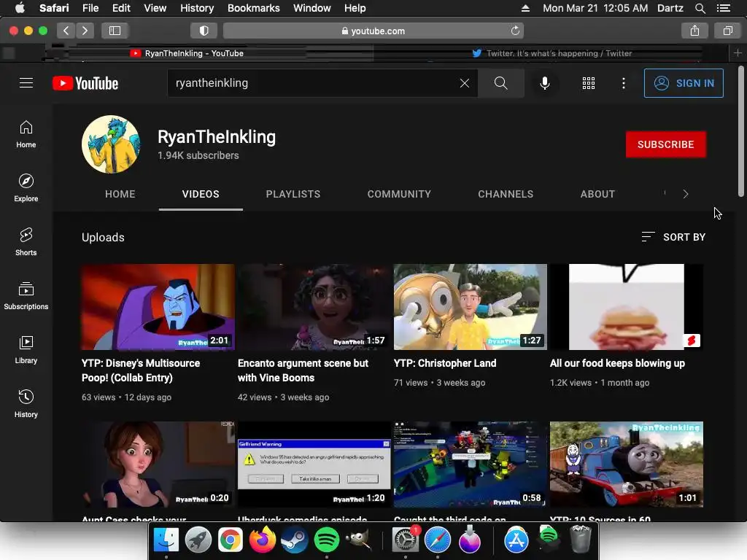Clear the search text with the X

pyautogui.click(x=465, y=83)
